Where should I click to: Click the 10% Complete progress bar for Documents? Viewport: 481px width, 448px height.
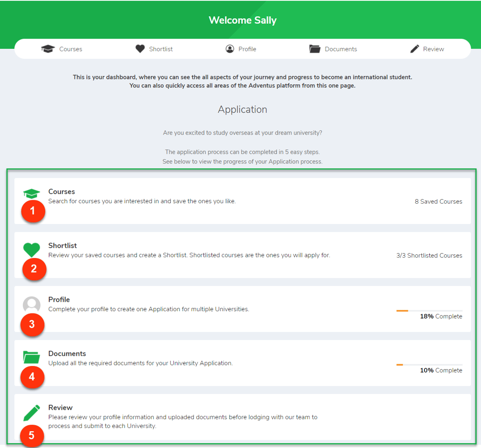[429, 365]
